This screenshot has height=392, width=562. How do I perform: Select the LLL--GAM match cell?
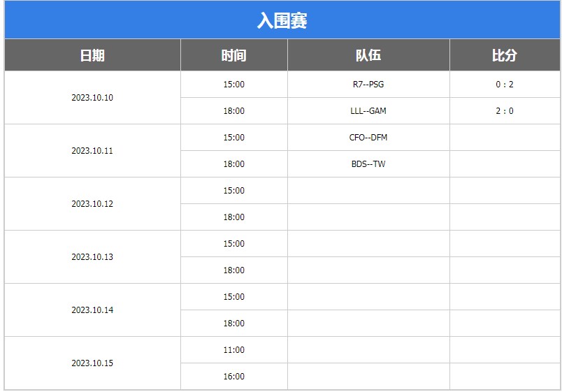[368, 111]
